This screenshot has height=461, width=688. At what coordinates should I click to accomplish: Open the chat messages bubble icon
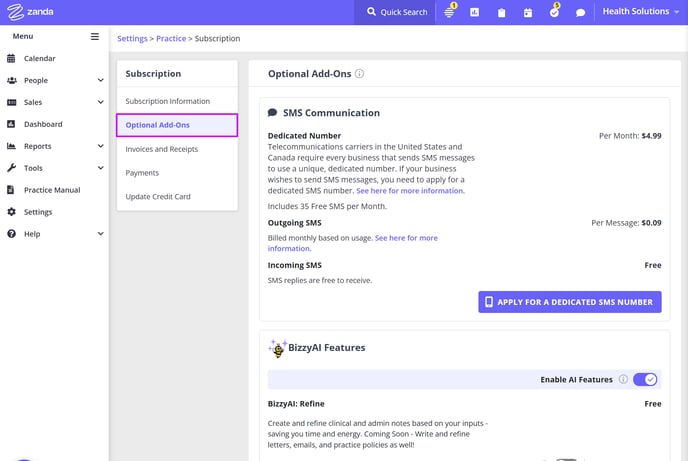[580, 13]
